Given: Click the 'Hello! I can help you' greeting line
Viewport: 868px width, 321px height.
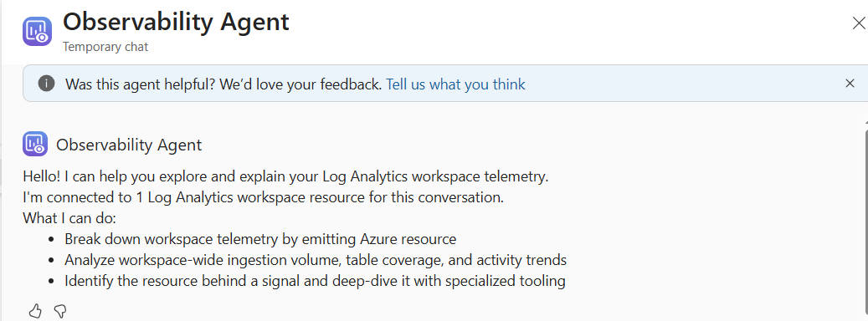Looking at the screenshot, I should coord(285,176).
